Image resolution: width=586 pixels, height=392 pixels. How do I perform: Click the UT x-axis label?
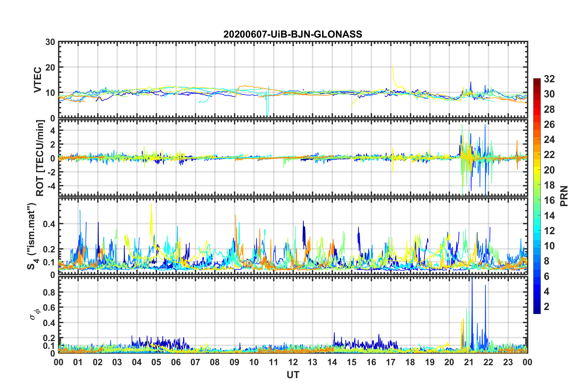tap(293, 375)
